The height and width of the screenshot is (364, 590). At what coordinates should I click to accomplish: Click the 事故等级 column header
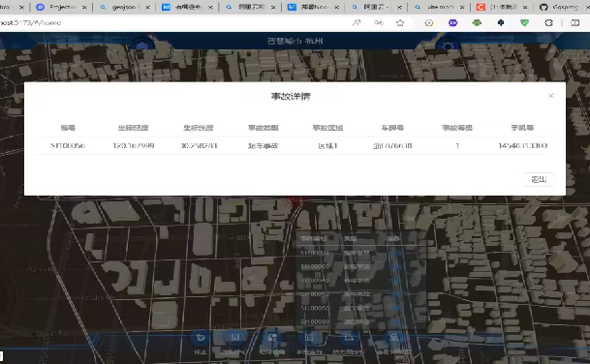point(457,128)
